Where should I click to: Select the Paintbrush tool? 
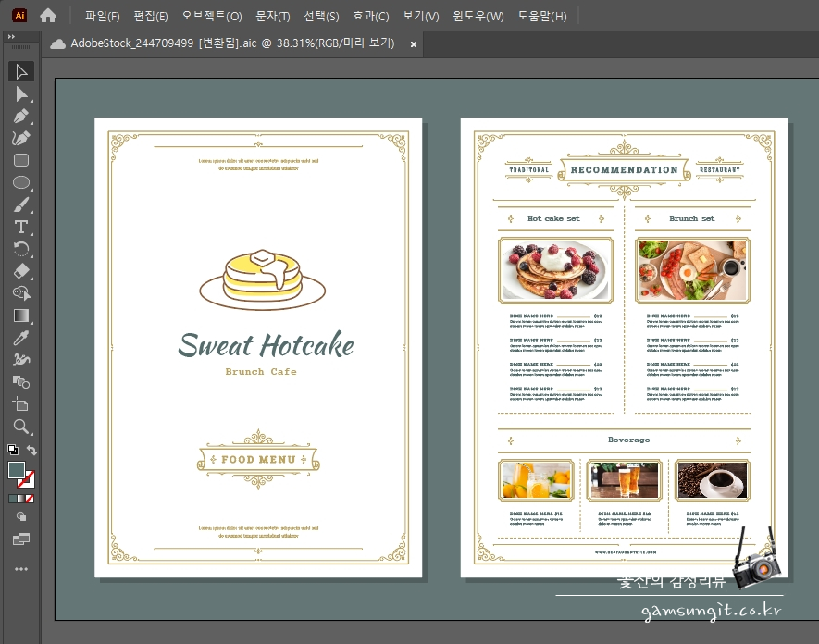pos(21,204)
